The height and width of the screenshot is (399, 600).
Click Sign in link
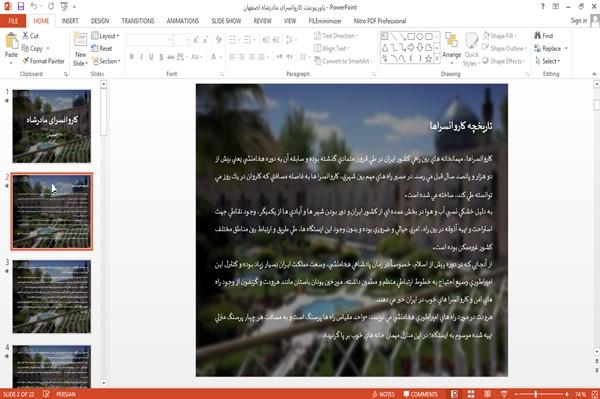(579, 21)
